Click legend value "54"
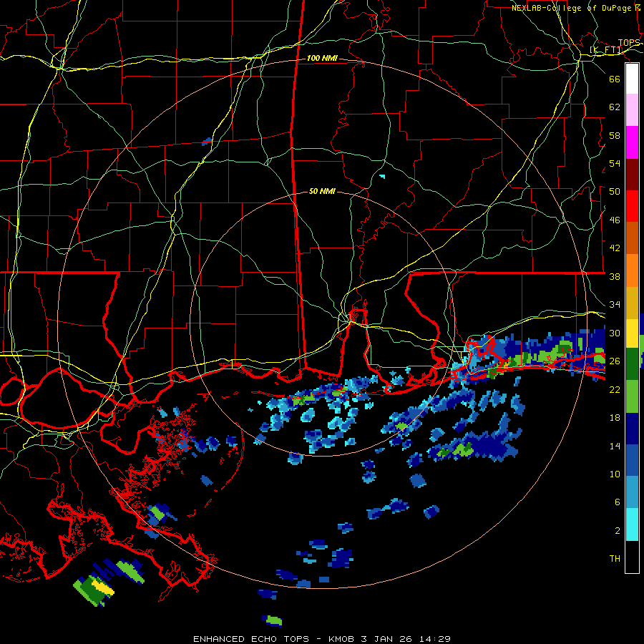Screen dimensions: 644x644 pos(615,163)
